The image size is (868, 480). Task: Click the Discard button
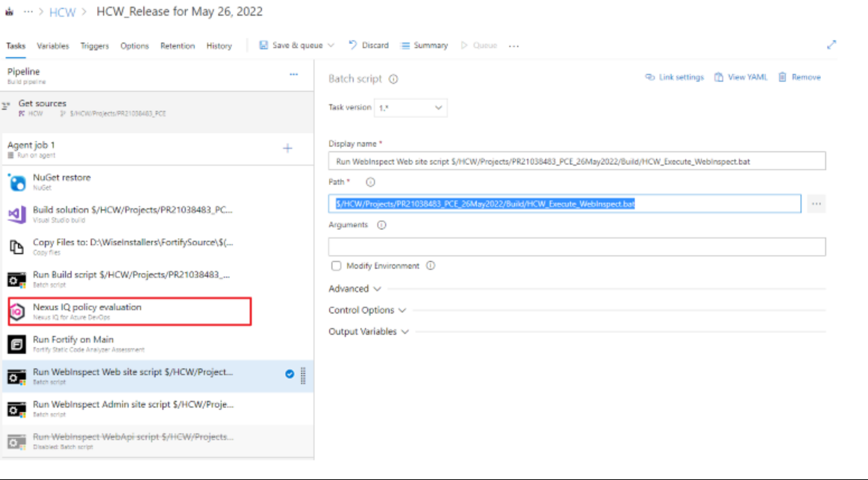369,46
